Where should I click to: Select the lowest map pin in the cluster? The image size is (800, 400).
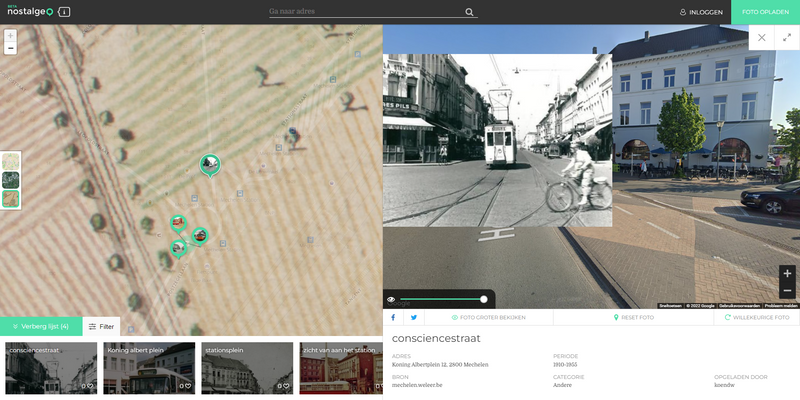[x=178, y=249]
